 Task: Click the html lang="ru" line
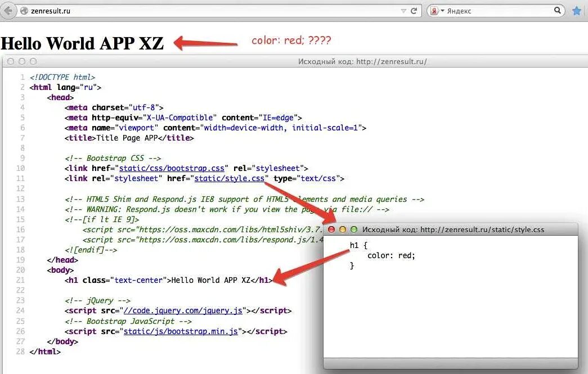[65, 87]
